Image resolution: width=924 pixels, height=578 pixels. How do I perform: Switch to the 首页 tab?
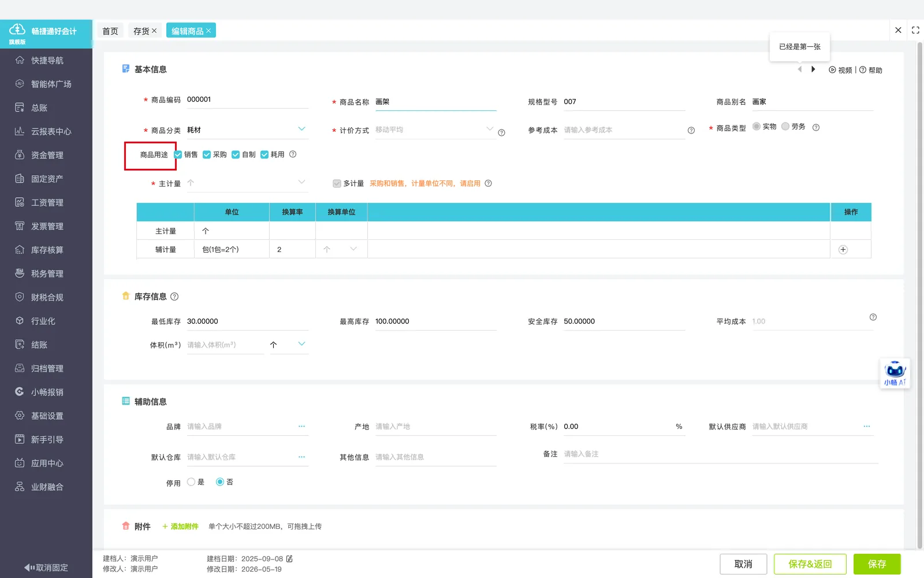click(110, 31)
